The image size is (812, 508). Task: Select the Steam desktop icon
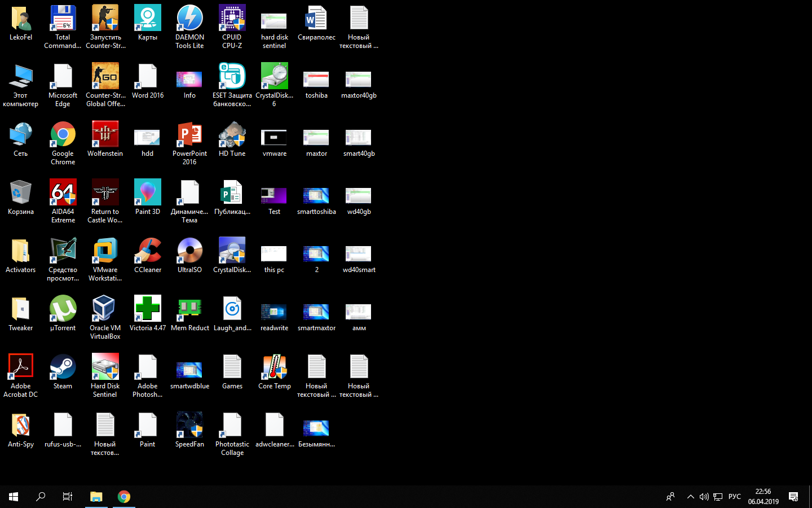click(63, 367)
